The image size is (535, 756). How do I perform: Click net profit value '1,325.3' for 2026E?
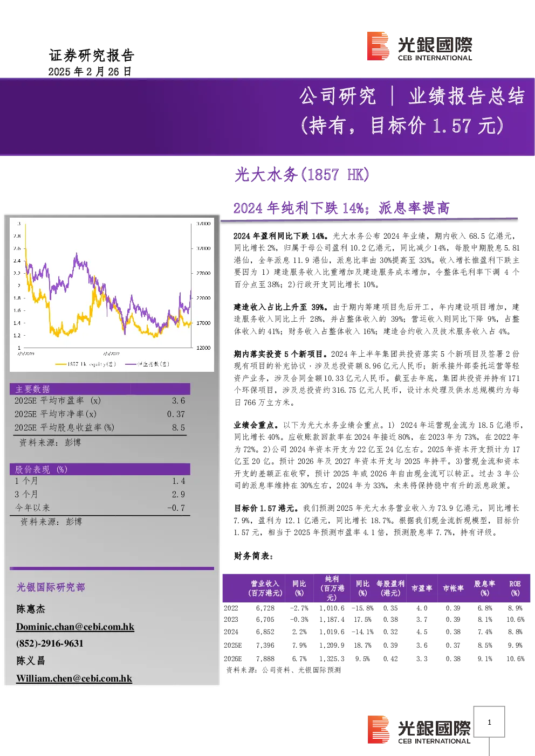pyautogui.click(x=332, y=659)
